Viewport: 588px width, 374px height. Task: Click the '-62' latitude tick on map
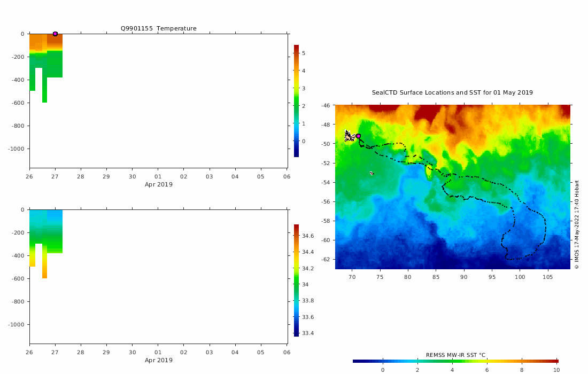pos(326,259)
